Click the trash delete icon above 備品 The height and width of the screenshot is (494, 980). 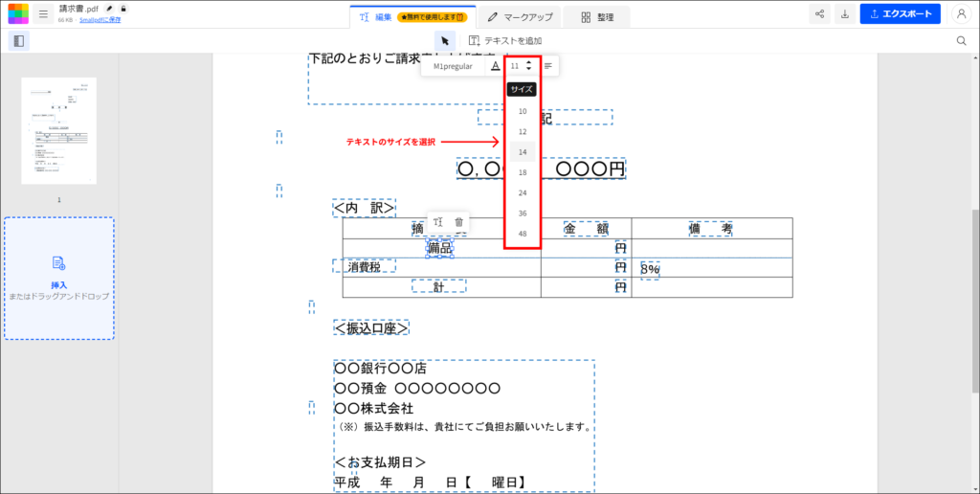point(458,222)
